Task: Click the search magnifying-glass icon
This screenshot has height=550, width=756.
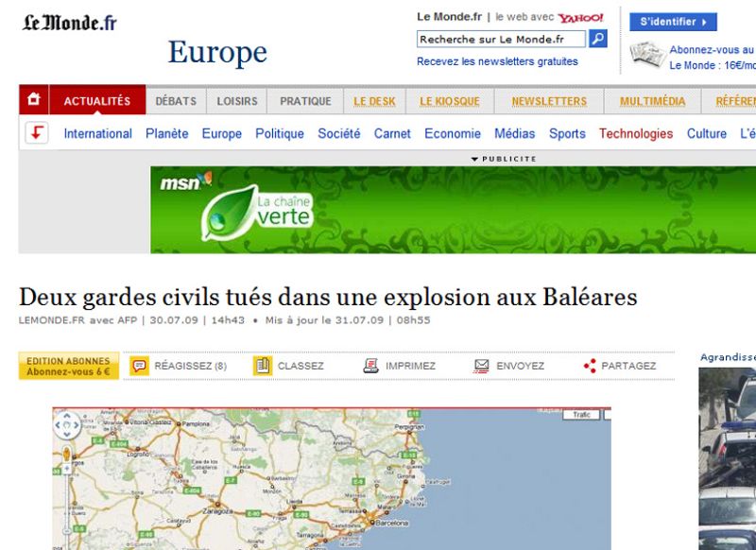Action: coord(596,39)
